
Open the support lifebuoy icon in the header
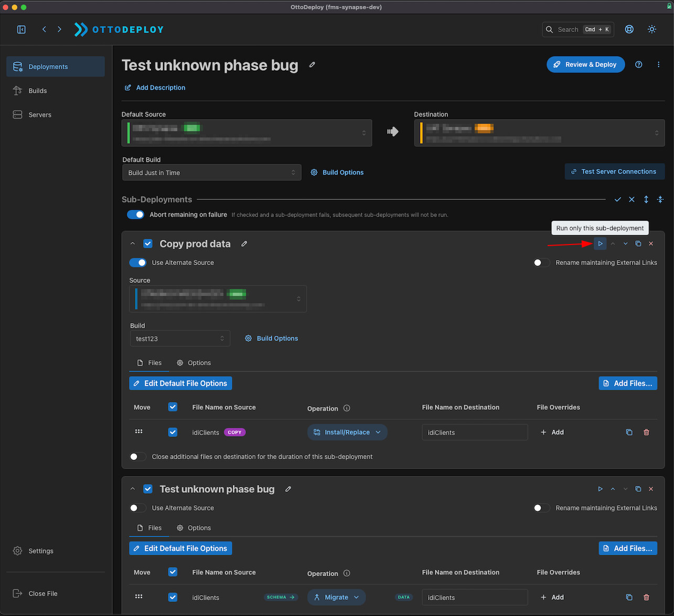[x=629, y=29]
